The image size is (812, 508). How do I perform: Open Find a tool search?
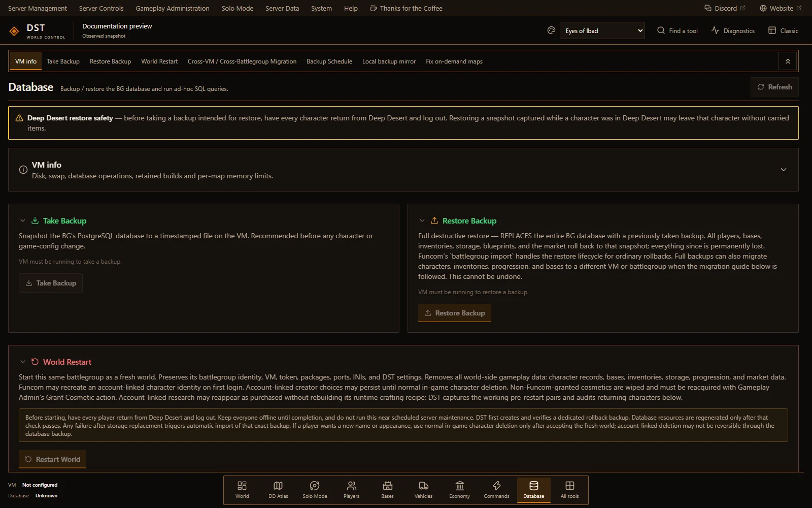678,30
